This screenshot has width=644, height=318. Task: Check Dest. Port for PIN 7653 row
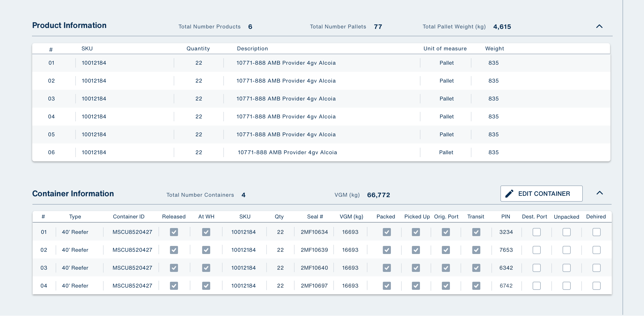[536, 250]
